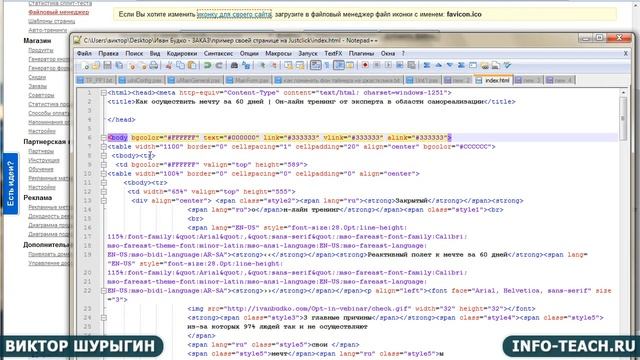640x360 pixels.
Task: Open the TextFX menu
Action: click(333, 53)
